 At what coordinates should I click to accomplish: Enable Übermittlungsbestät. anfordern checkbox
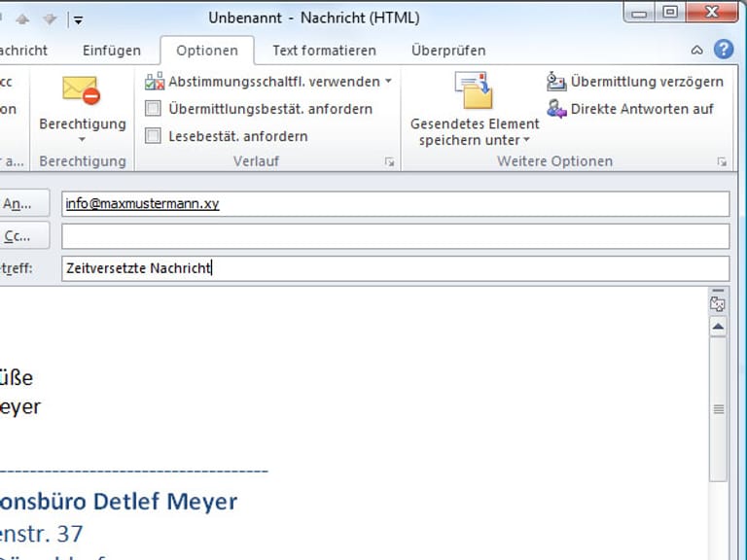[153, 109]
